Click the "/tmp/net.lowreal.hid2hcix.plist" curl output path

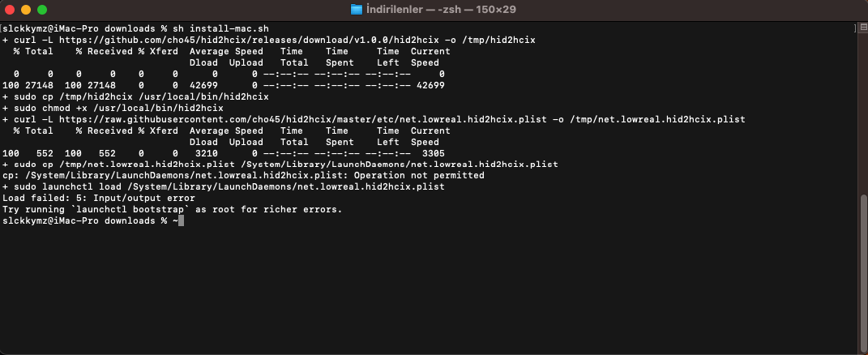656,119
